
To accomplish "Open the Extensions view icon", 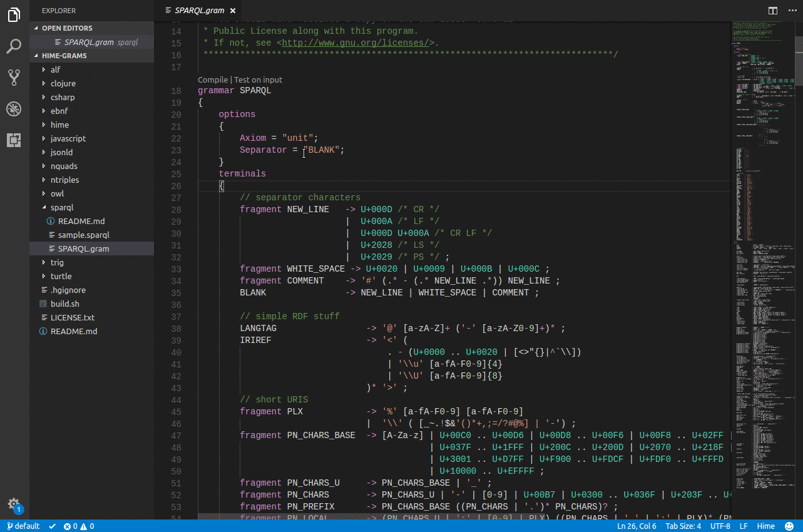I will [14, 140].
